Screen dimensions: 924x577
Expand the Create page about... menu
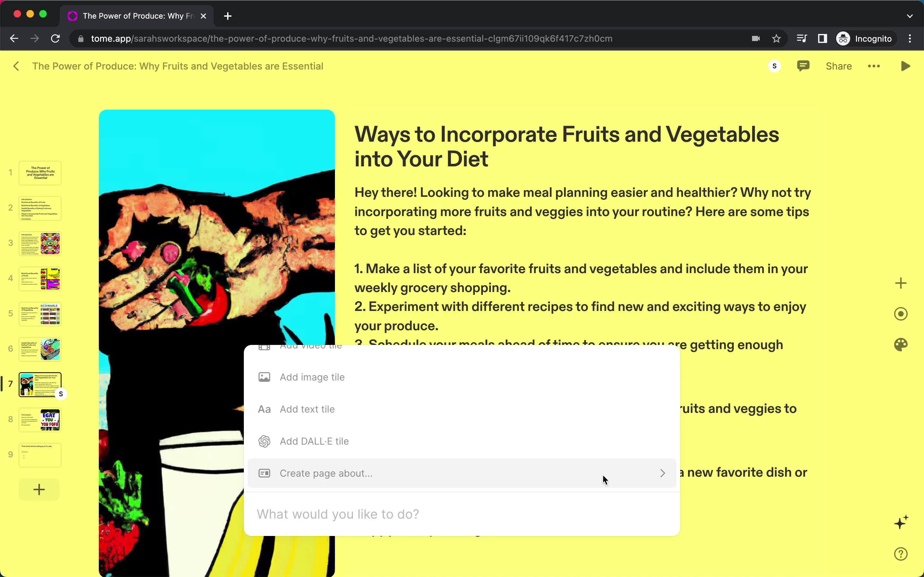(x=663, y=472)
